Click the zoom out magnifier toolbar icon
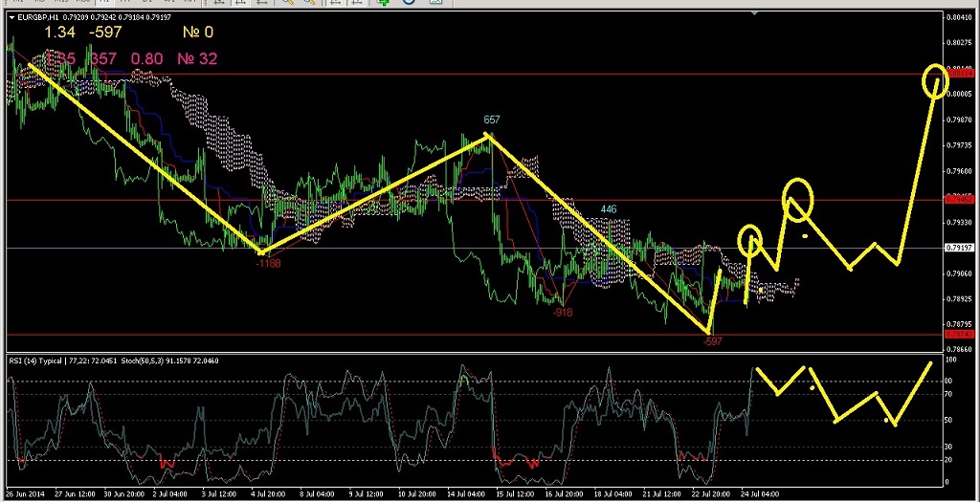 click(x=311, y=3)
